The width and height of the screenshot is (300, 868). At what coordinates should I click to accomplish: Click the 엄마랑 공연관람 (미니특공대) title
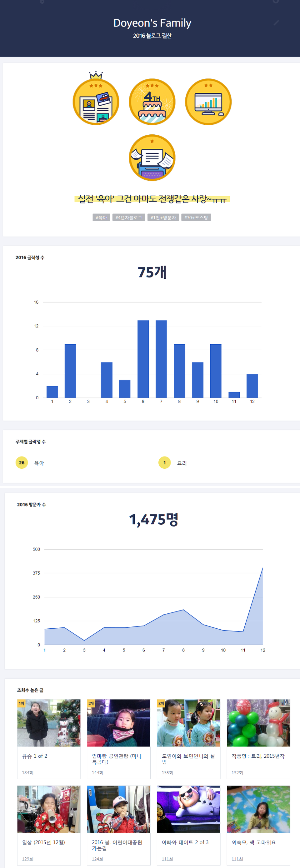click(117, 759)
